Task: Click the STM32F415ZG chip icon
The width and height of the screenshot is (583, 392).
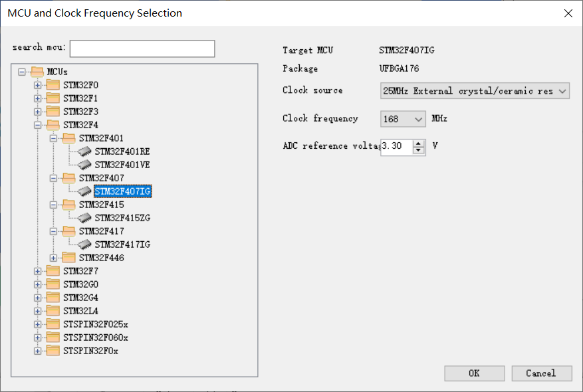Action: coord(85,217)
